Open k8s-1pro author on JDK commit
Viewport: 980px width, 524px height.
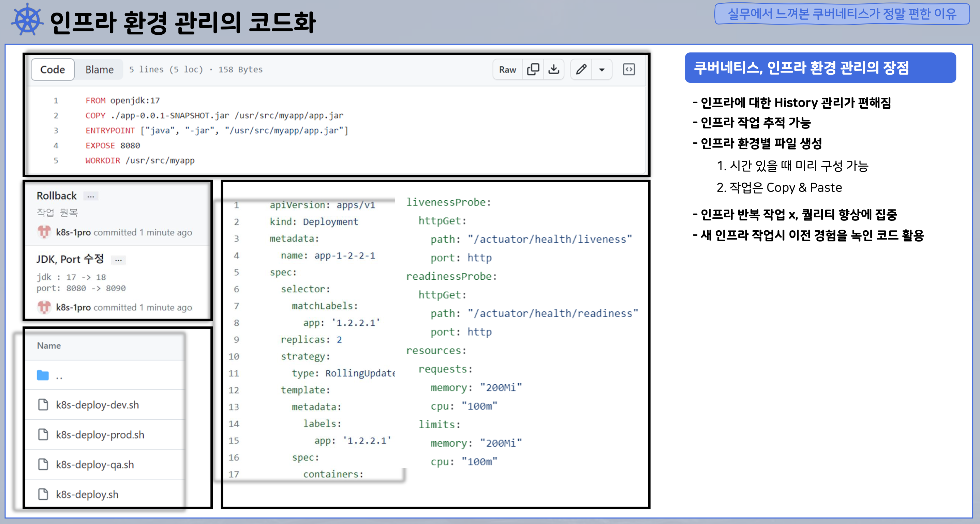click(x=73, y=307)
